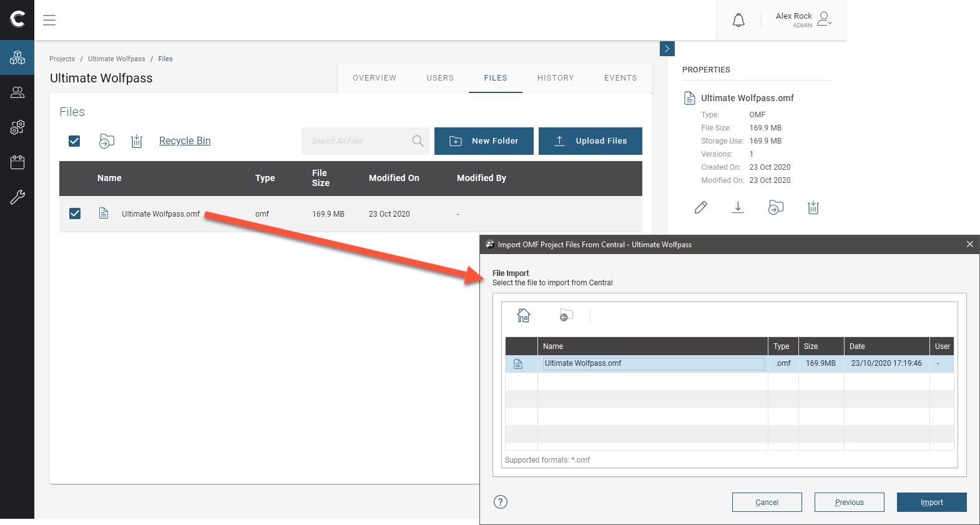Screen dimensions: 980x525
Task: Open the settings gears sidebar icon
Action: 17,127
